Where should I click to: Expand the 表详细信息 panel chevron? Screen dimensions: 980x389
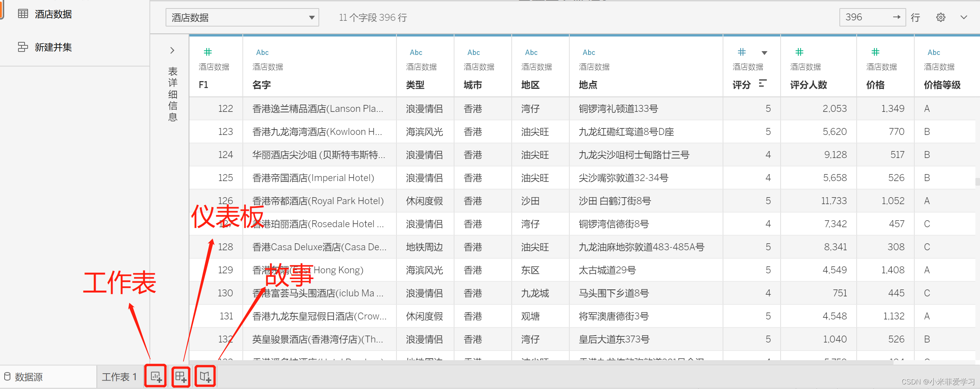172,50
